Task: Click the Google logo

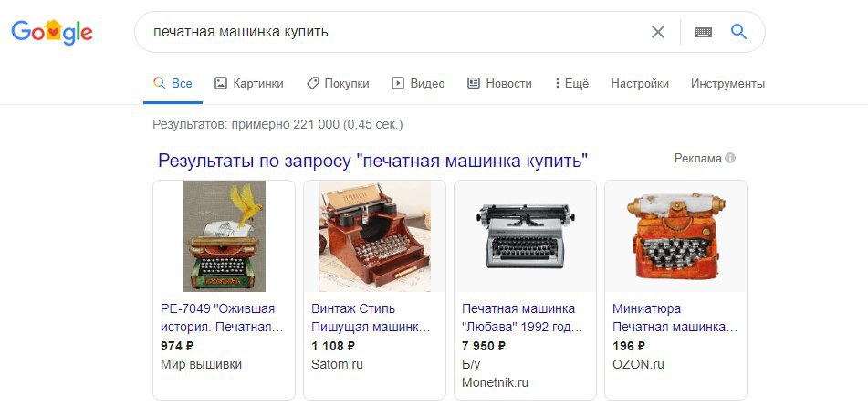Action: pyautogui.click(x=52, y=32)
